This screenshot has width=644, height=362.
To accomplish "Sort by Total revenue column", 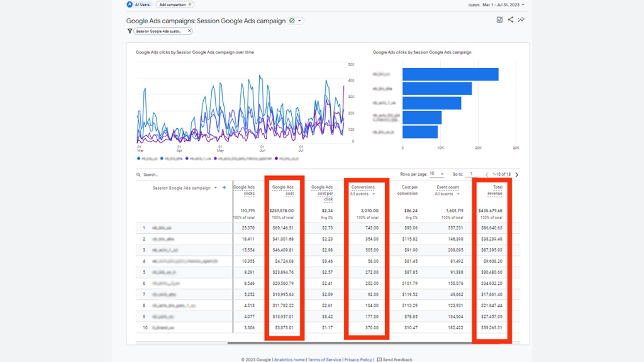I will tap(496, 190).
